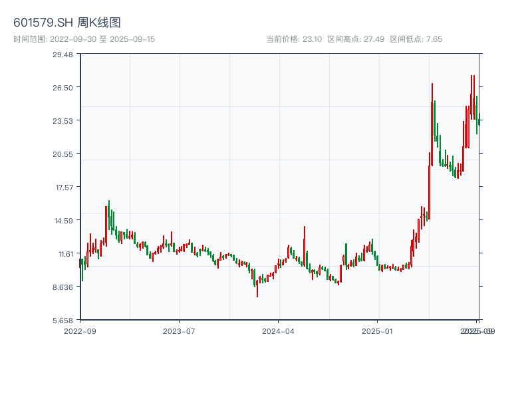532x399 pixels.
Task: Click the y-axis value 23.53
Action: [63, 121]
